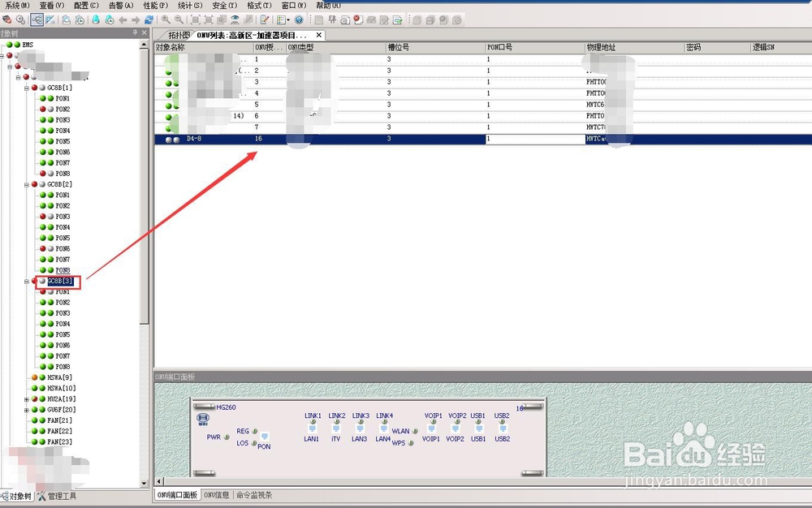Open the 系统(M) menu

17,5
